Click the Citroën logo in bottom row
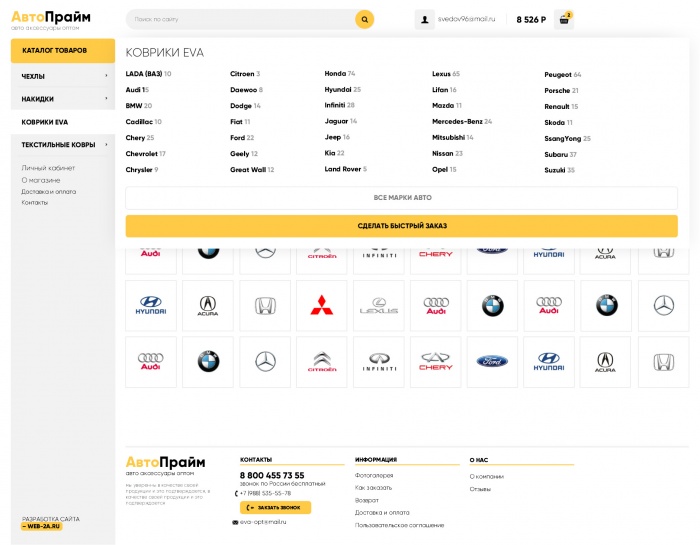700x545 pixels. point(321,361)
